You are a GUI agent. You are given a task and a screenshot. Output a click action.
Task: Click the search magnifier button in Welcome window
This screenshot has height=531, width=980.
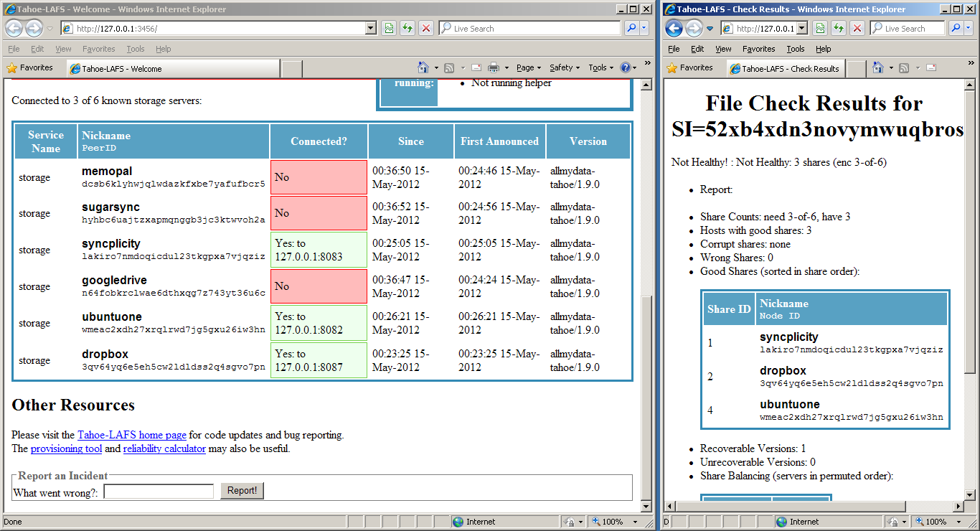[631, 29]
